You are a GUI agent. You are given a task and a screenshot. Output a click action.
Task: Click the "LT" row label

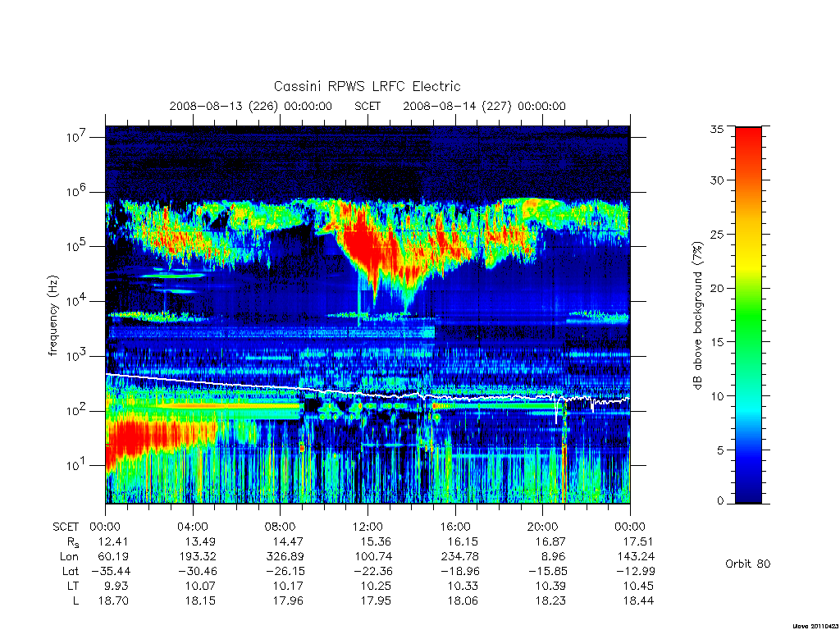click(73, 586)
